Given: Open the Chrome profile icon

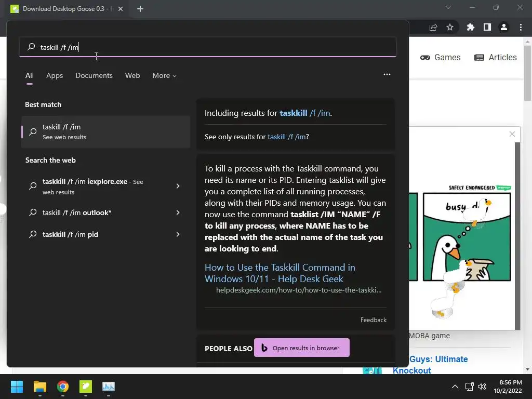Looking at the screenshot, I should click(x=504, y=27).
